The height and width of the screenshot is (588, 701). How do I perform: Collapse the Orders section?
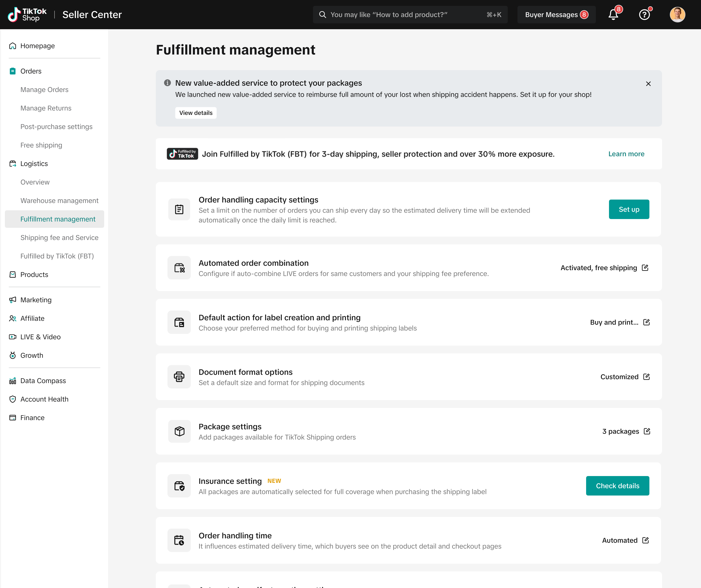point(31,71)
